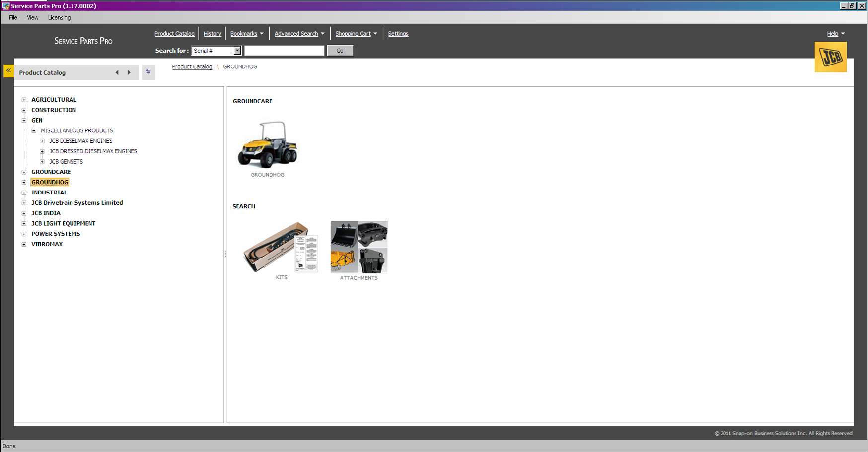Open the Serial # search type dropdown
Screen dimensions: 868x452
[x=237, y=51]
